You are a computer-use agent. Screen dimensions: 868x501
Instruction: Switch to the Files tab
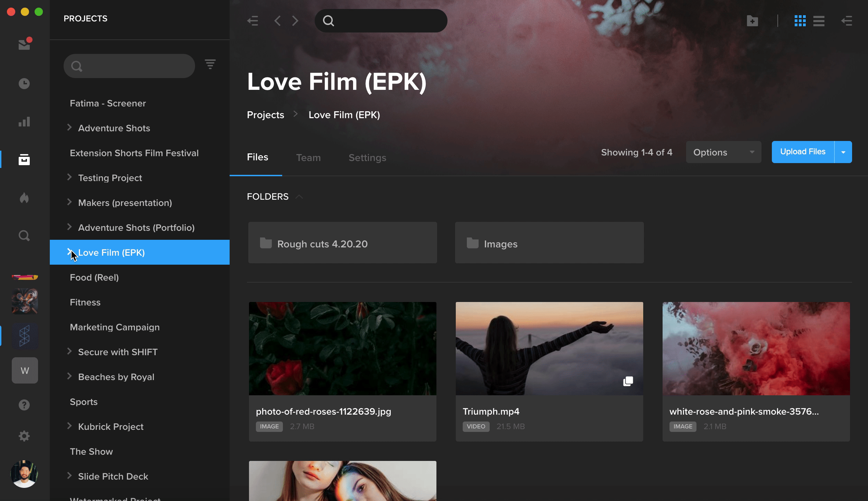[257, 157]
